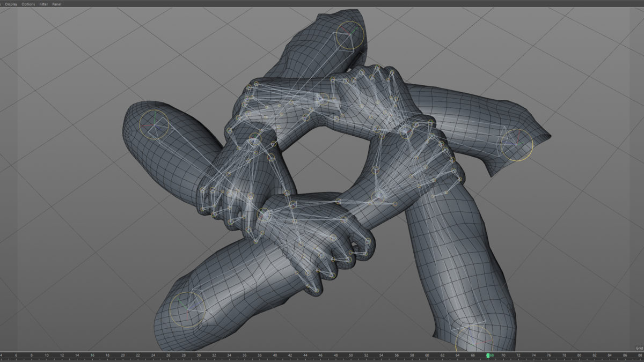644x362 pixels.
Task: Click the green playhead at frame 68
Action: point(488,356)
